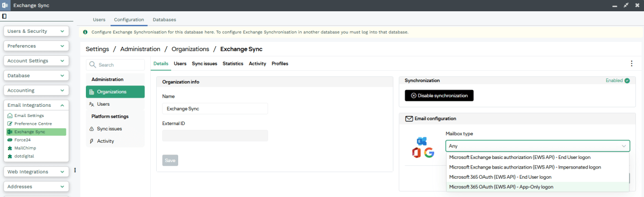Viewport: 644px width, 197px height.
Task: Open the Mailbox type dropdown
Action: point(538,146)
